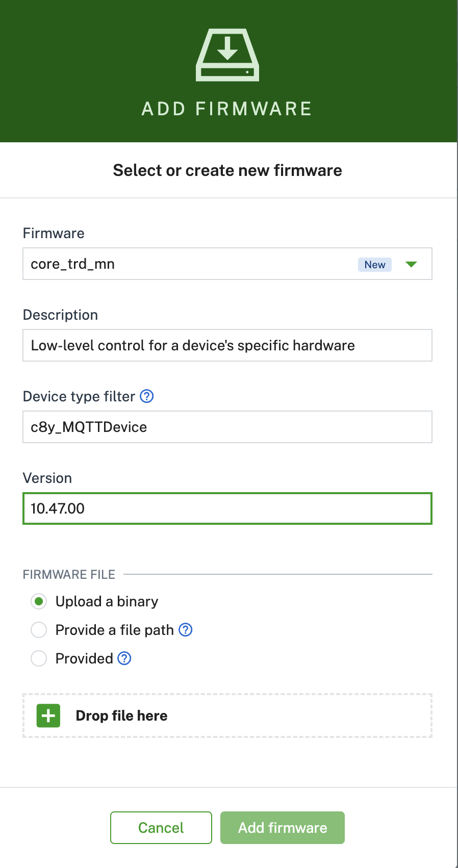Click the firmware drive icon in header

227,55
